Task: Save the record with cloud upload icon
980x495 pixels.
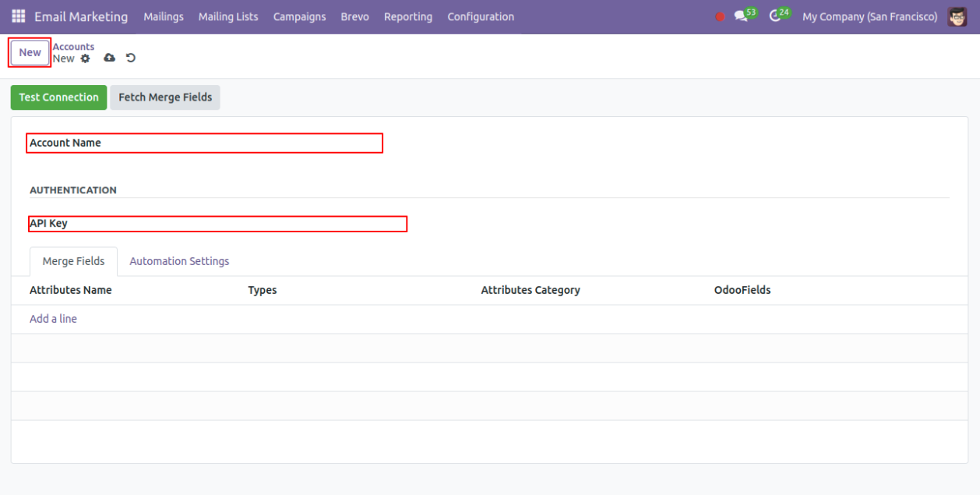Action: coord(109,58)
